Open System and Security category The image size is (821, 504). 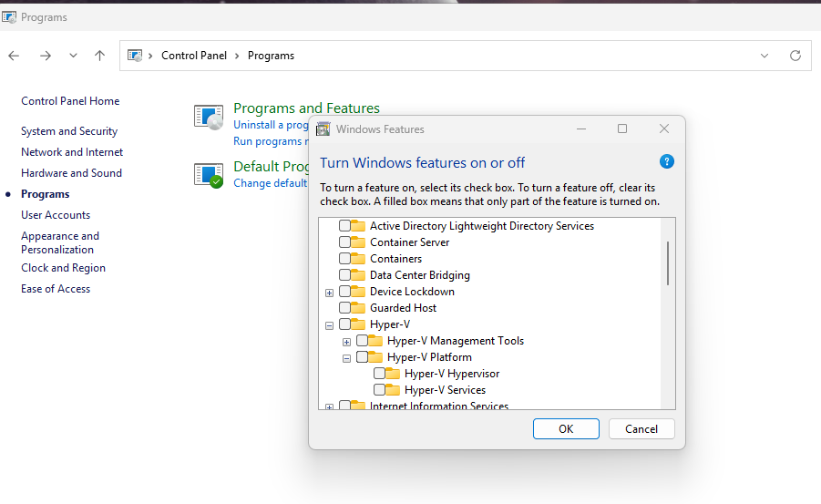pyautogui.click(x=69, y=131)
